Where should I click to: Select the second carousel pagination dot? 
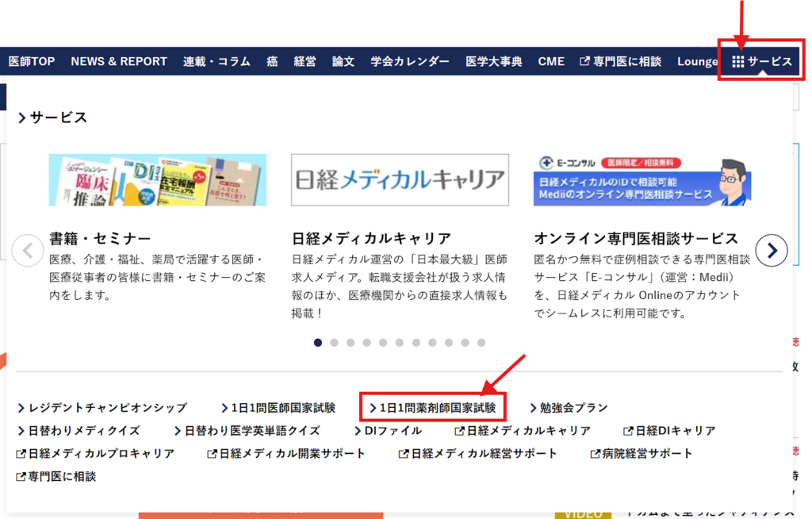(x=334, y=343)
